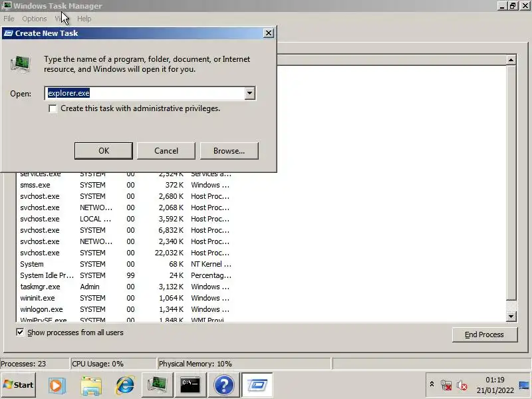Open the File menu in Task Manager
The height and width of the screenshot is (399, 532).
[9, 19]
